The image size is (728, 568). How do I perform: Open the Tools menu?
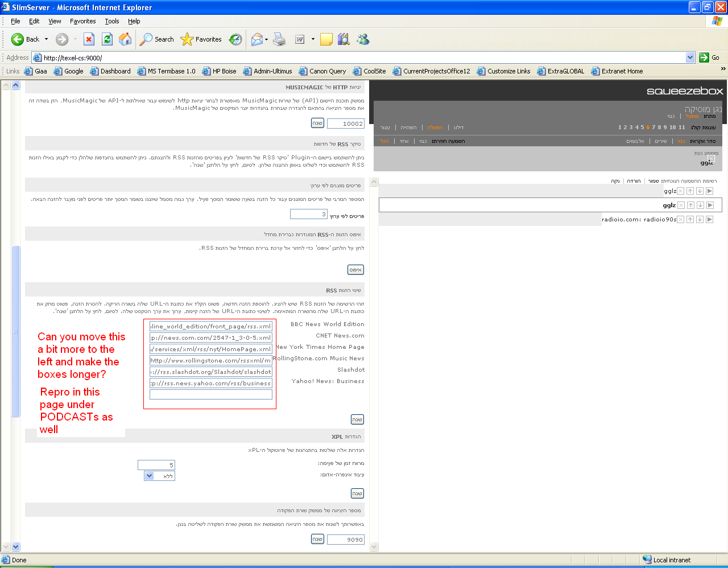pyautogui.click(x=111, y=21)
